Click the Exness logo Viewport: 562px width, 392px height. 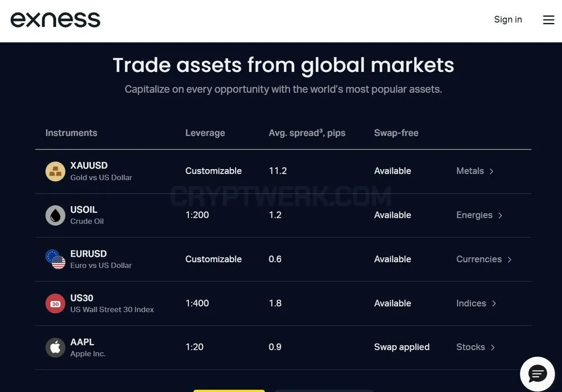pos(55,20)
